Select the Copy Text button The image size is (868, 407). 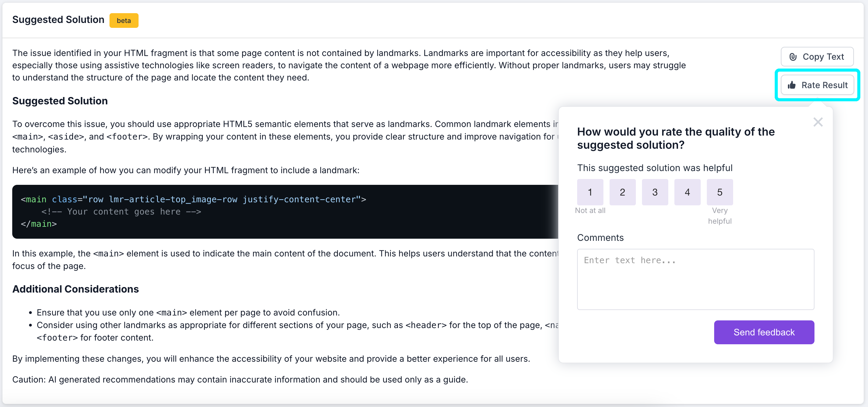817,56
